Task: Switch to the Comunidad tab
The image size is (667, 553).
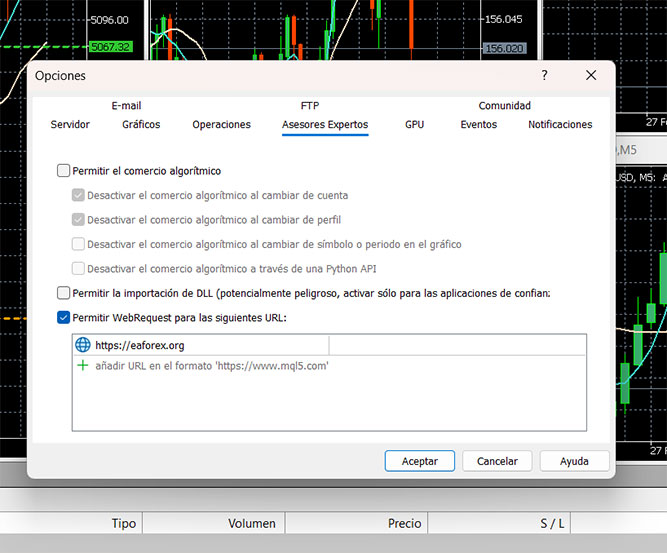Action: (x=504, y=105)
